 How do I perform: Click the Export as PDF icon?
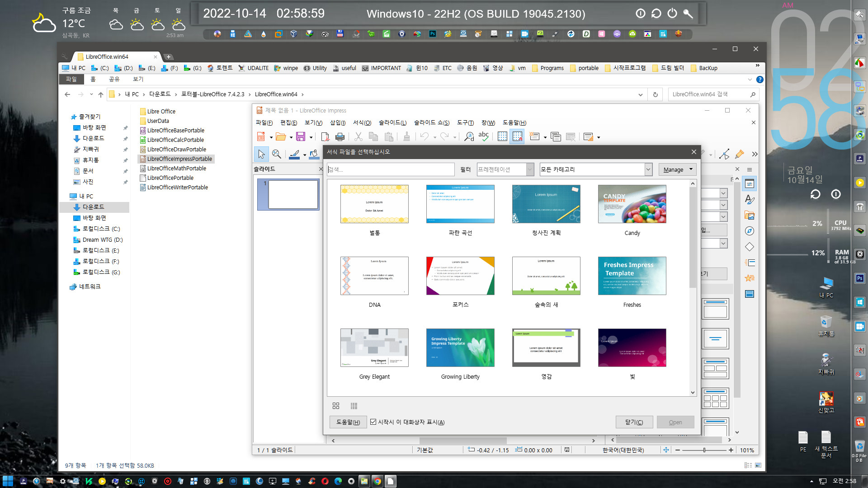click(325, 136)
